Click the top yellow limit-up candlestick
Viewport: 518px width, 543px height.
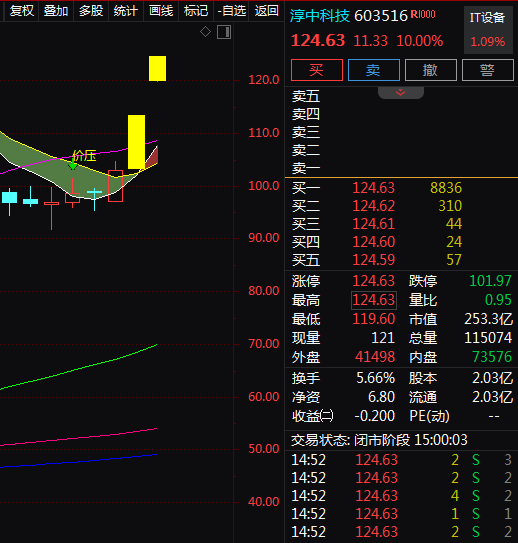tap(158, 69)
